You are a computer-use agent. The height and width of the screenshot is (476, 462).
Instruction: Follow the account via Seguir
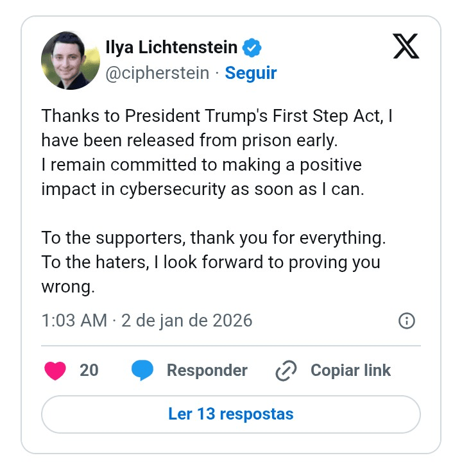coord(251,73)
